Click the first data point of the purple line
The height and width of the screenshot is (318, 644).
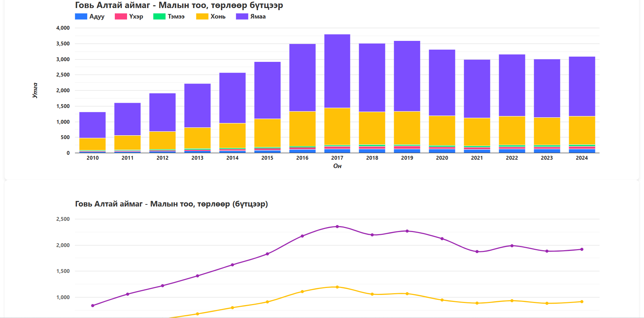pos(93,306)
